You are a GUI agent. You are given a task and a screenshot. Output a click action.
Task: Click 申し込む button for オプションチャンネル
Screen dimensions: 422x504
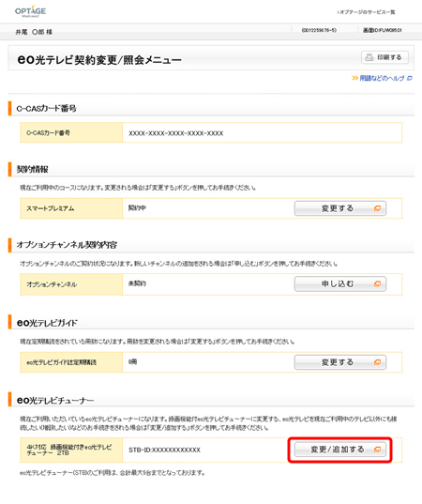[x=340, y=283]
